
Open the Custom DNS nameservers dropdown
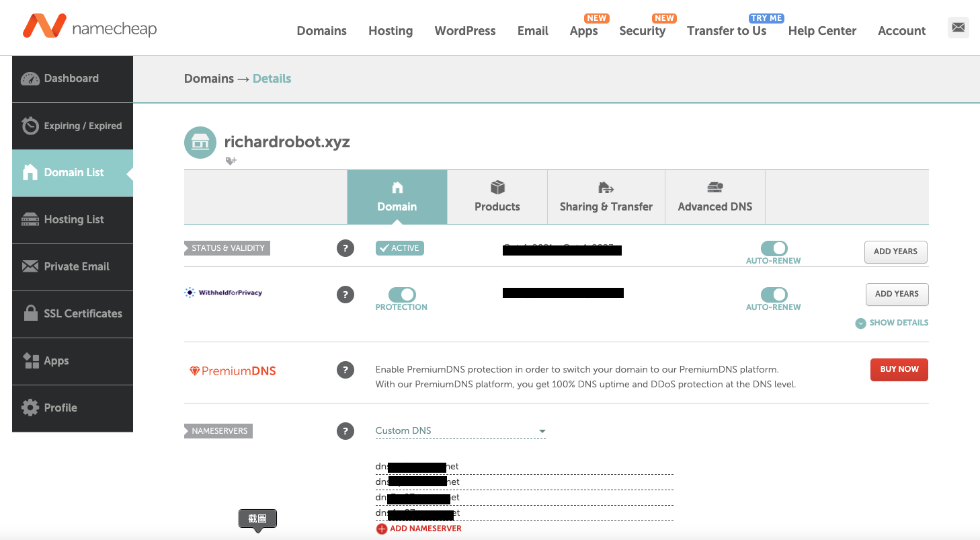(460, 431)
